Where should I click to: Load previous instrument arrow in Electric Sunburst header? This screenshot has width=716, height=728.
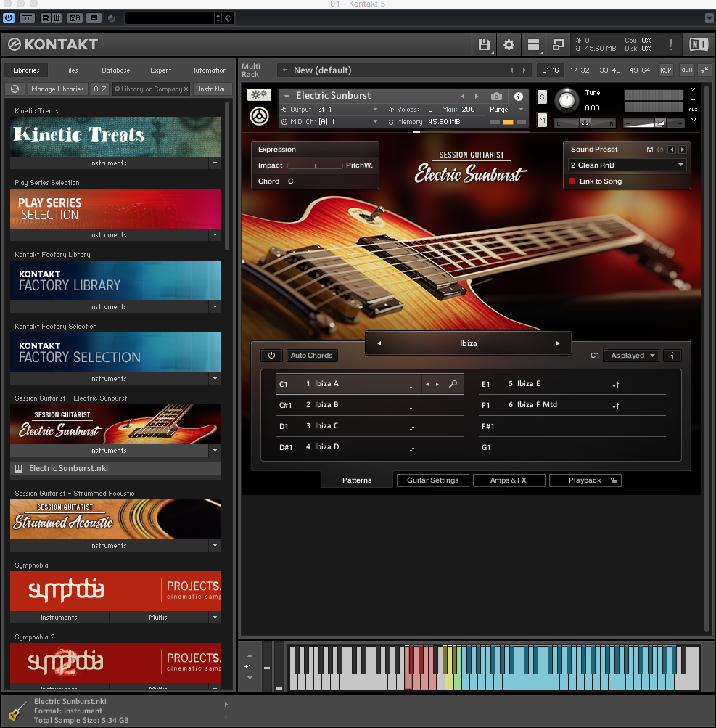click(x=463, y=96)
